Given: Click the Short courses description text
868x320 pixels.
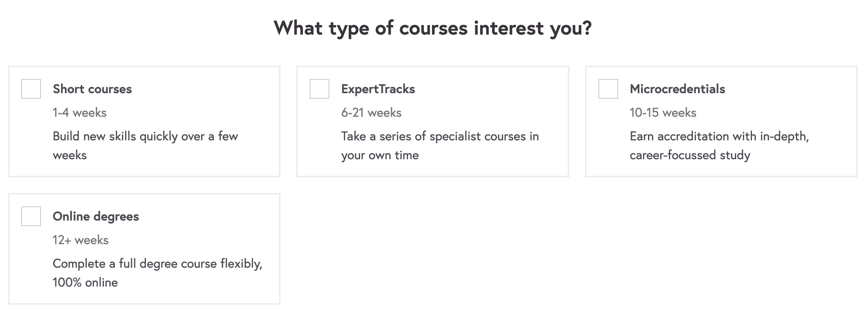Looking at the screenshot, I should 145,146.
